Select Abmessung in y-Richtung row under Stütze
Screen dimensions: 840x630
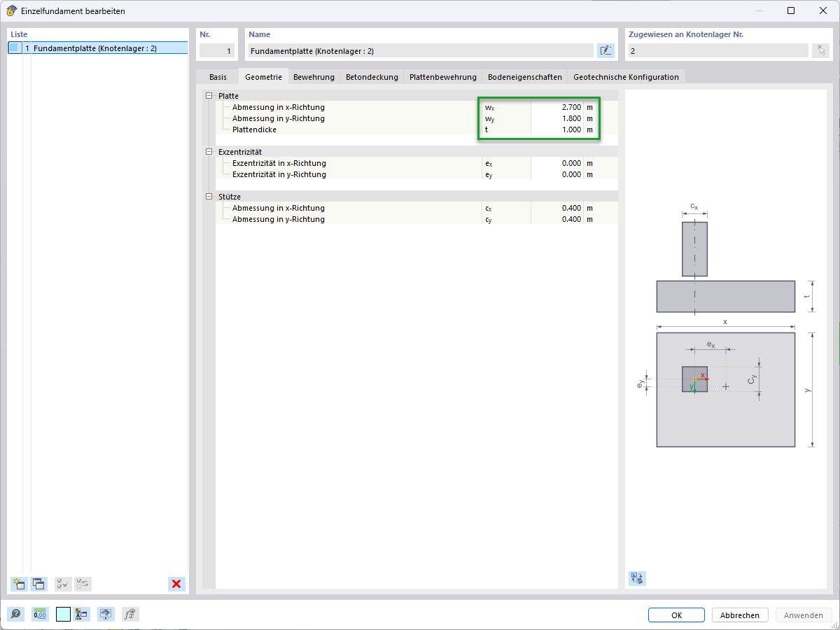[278, 219]
